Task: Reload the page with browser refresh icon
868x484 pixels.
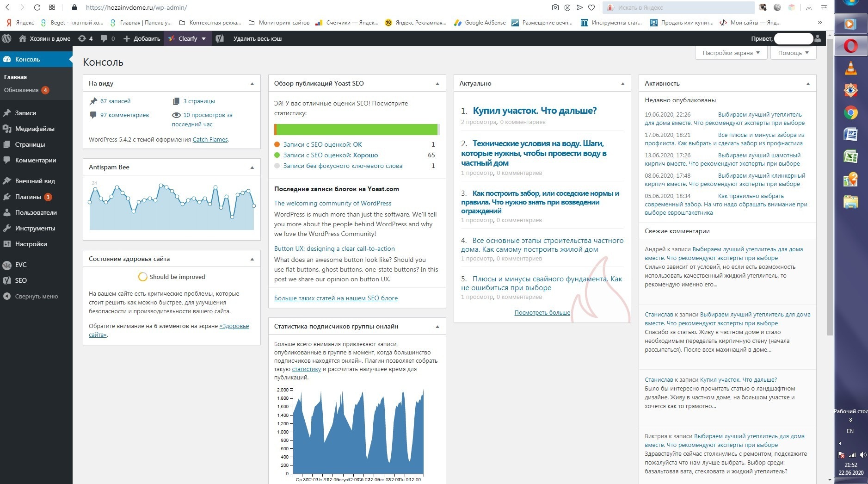Action: pos(37,7)
